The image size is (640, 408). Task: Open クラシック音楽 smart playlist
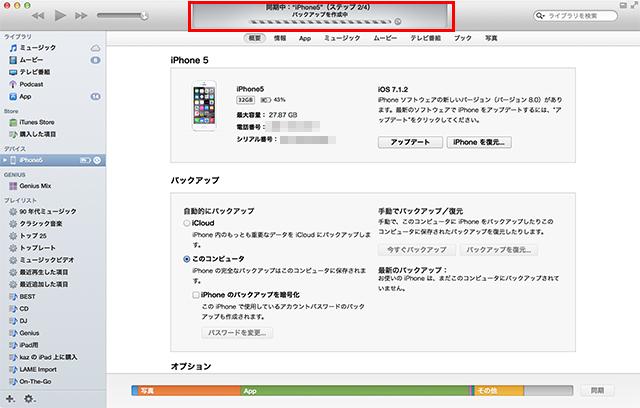pyautogui.click(x=36, y=224)
